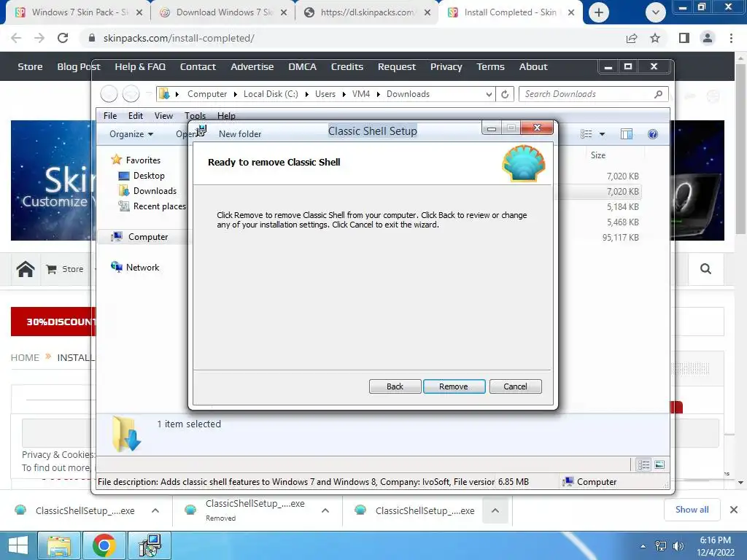Expand third ClassicShellSetup download options
The image size is (747, 560).
495,510
